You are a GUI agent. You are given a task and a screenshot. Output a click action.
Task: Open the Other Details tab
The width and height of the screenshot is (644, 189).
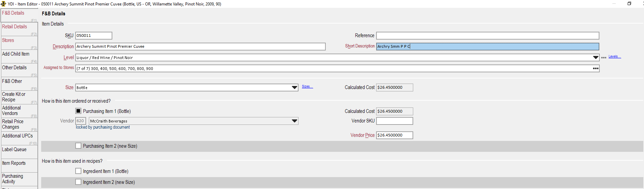[x=19, y=70]
